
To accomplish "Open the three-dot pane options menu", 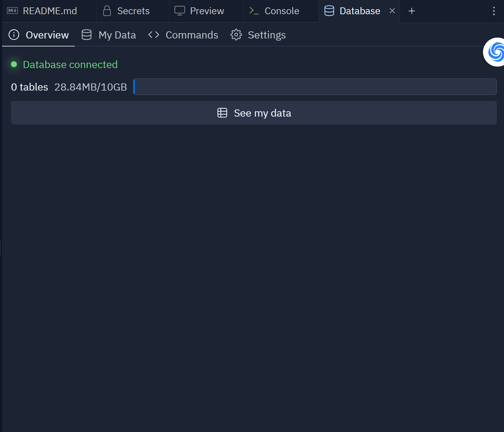I will (x=494, y=11).
